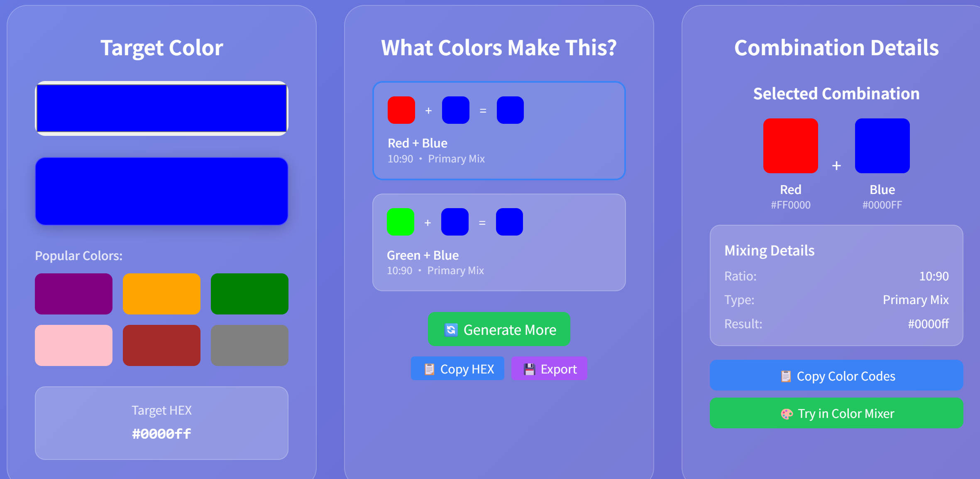The width and height of the screenshot is (980, 479).
Task: Click the clipboard icon on Copy Color Codes
Action: coord(786,376)
